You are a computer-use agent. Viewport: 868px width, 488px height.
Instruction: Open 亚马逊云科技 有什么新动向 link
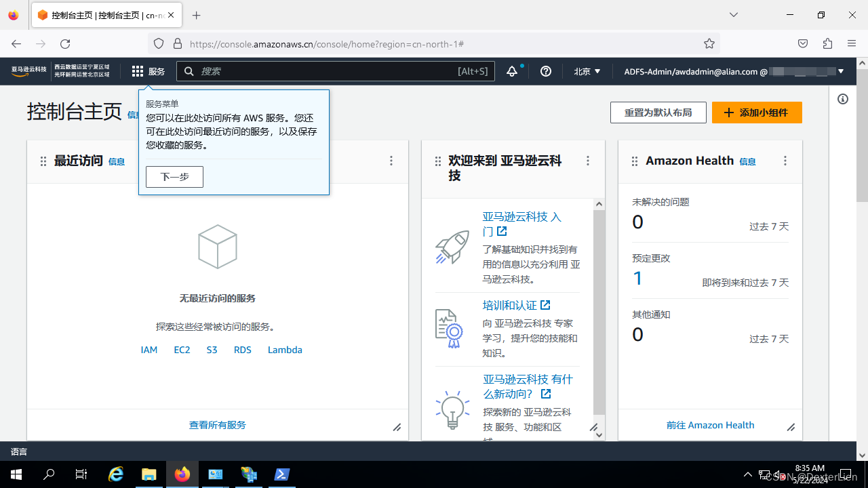point(528,386)
